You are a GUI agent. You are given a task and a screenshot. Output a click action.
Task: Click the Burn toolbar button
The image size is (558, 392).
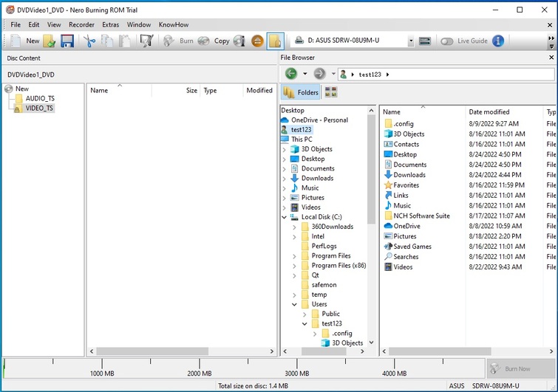click(x=178, y=41)
